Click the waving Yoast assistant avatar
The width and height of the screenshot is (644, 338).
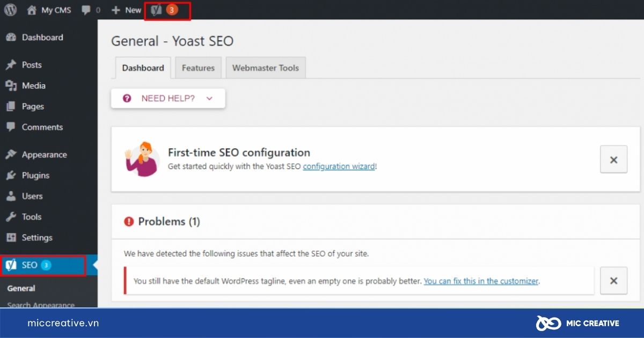point(142,159)
